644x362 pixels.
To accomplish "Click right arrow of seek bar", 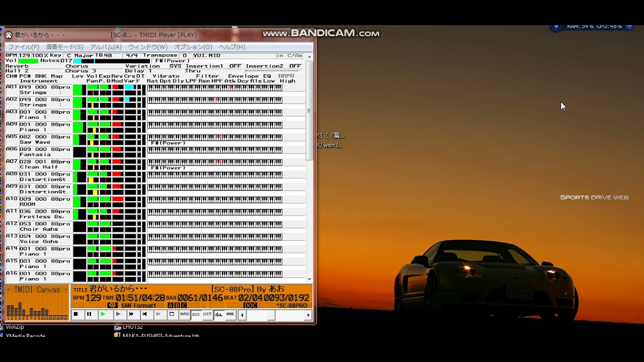I will point(308,315).
